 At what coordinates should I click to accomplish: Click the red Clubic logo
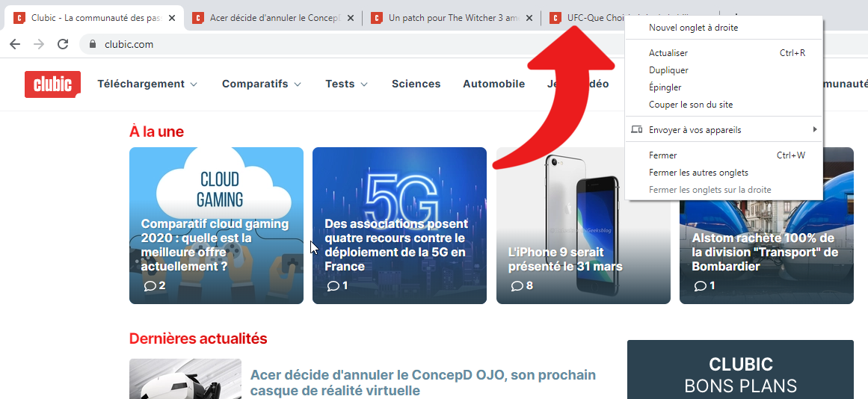pyautogui.click(x=52, y=84)
